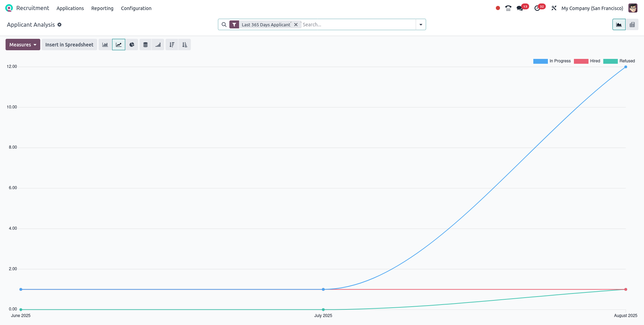Viewport: 644px width, 325px height.
Task: Click the Last 365 Days Applicant filter text
Action: (x=266, y=25)
